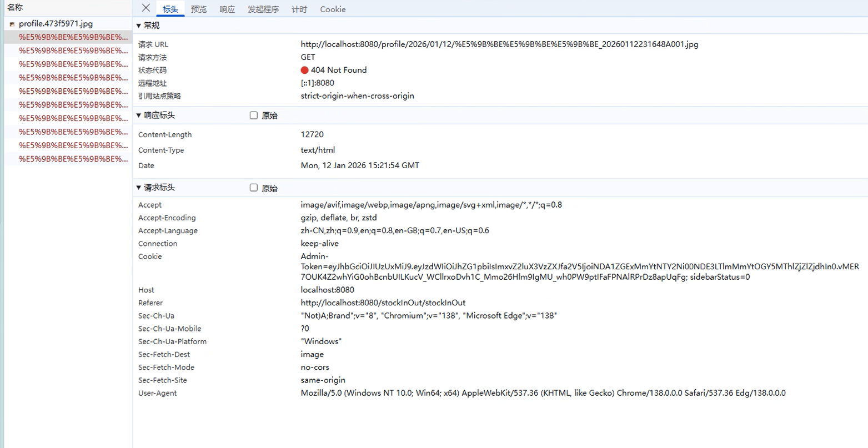
Task: Click the Sec-Fetch-Dest value image
Action: [312, 354]
